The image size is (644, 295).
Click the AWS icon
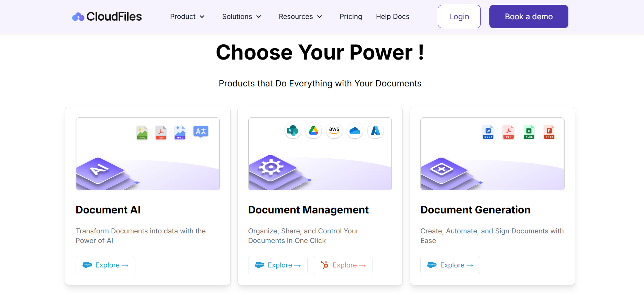click(x=334, y=131)
